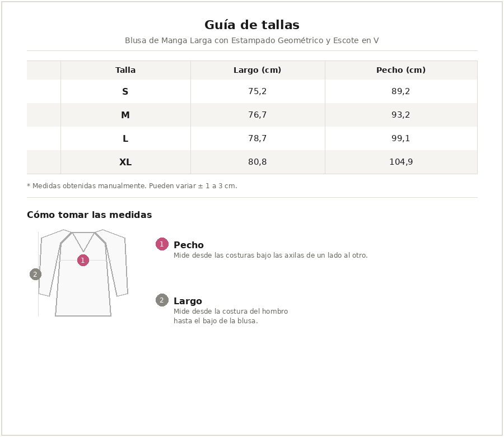
Task: Click the gray number 2 marker beside the blouse diagram
Action: coord(35,274)
